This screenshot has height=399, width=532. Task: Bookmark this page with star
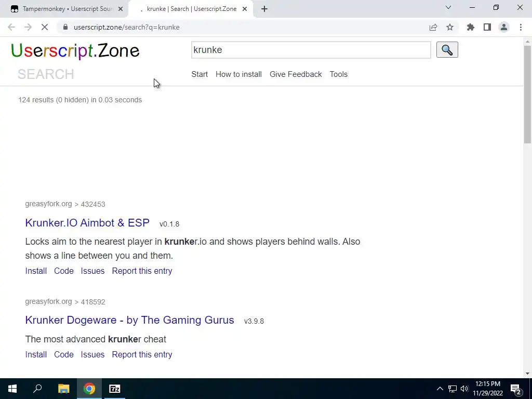point(450,27)
